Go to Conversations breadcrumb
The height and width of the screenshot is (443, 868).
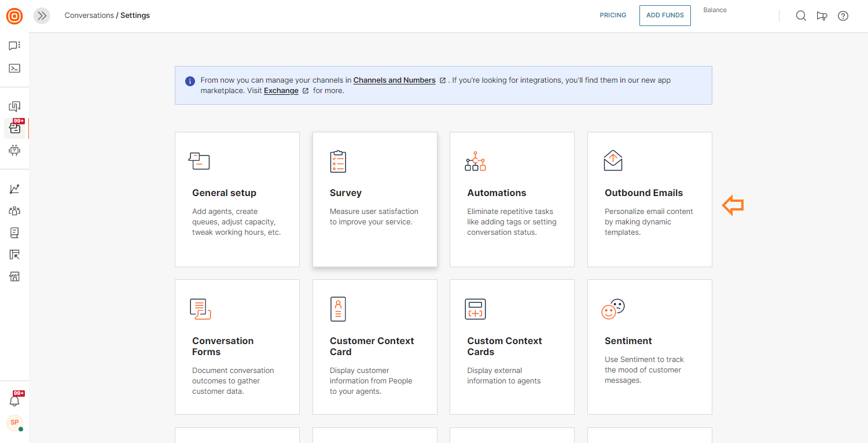(89, 16)
